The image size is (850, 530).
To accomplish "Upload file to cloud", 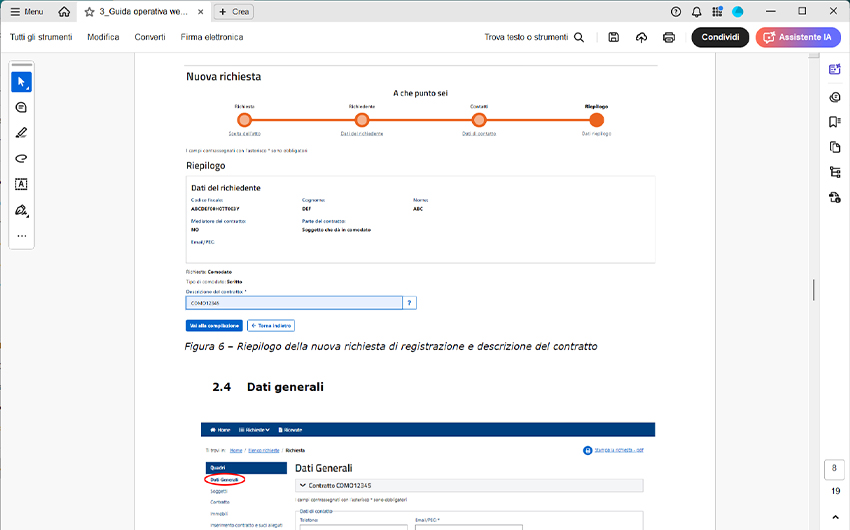I will point(641,37).
